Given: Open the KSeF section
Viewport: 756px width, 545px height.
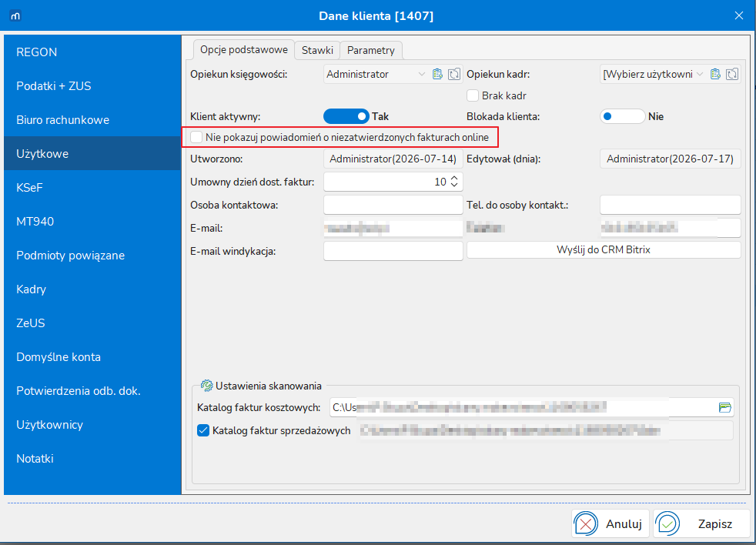Looking at the screenshot, I should click(92, 187).
